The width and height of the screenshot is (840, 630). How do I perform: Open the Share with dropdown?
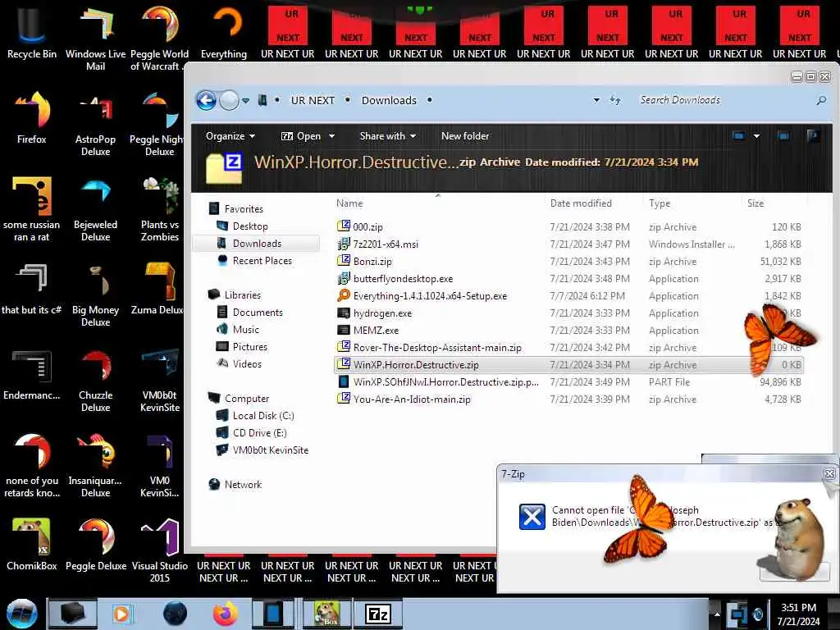click(x=388, y=136)
